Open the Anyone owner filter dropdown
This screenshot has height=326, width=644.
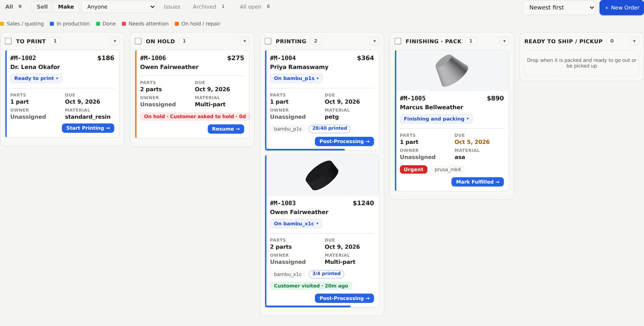(119, 7)
